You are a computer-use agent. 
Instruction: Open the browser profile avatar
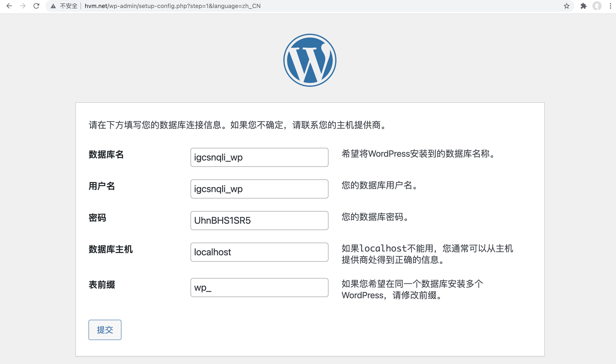coord(597,6)
